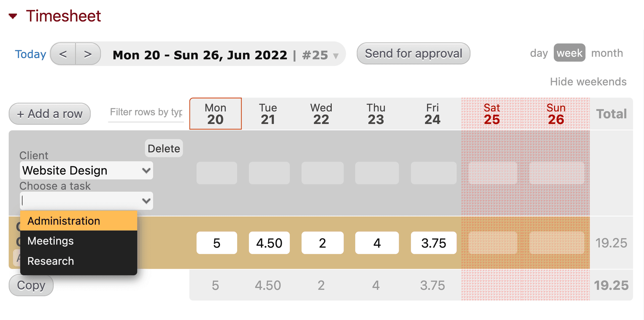This screenshot has height=320, width=644.
Task: Copy the timesheet week
Action: (31, 285)
